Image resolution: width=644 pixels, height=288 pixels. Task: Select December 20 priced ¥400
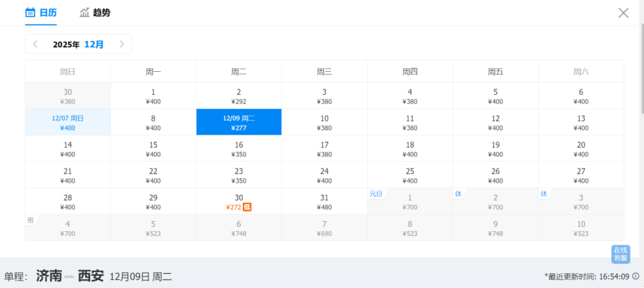(x=581, y=149)
